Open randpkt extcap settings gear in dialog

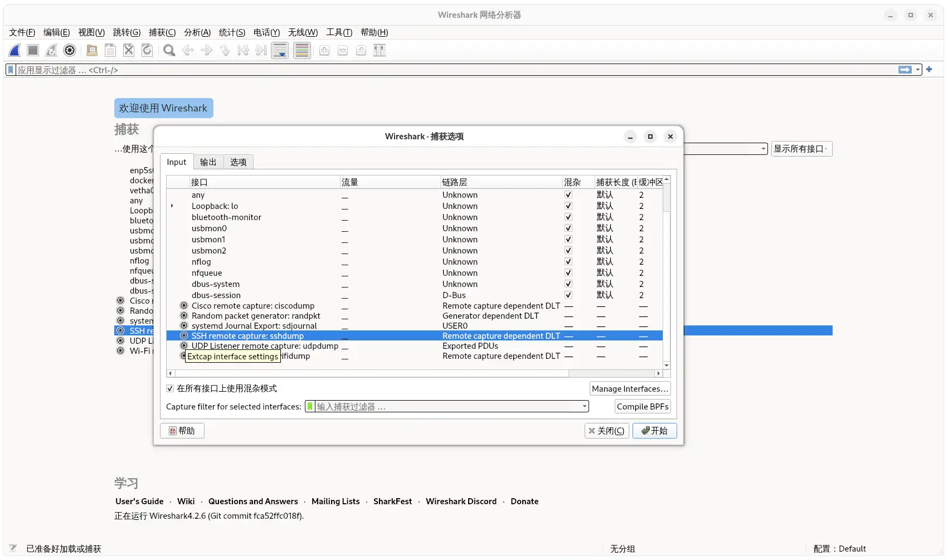(184, 316)
